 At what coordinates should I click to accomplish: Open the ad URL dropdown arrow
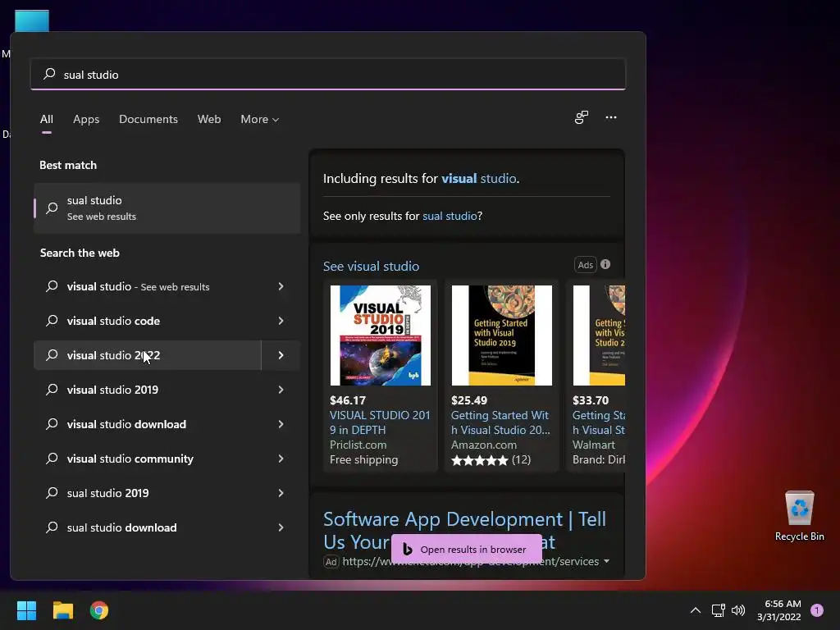606,561
